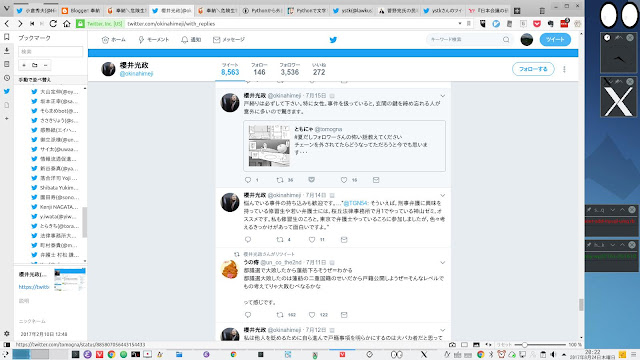Viewport: 640px width, 360px height.
Task: Go to the browser home page
Action: pos(67,24)
